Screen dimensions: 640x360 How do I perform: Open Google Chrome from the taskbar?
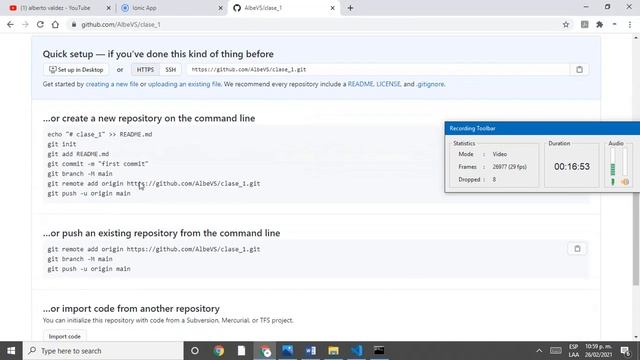coord(219,351)
